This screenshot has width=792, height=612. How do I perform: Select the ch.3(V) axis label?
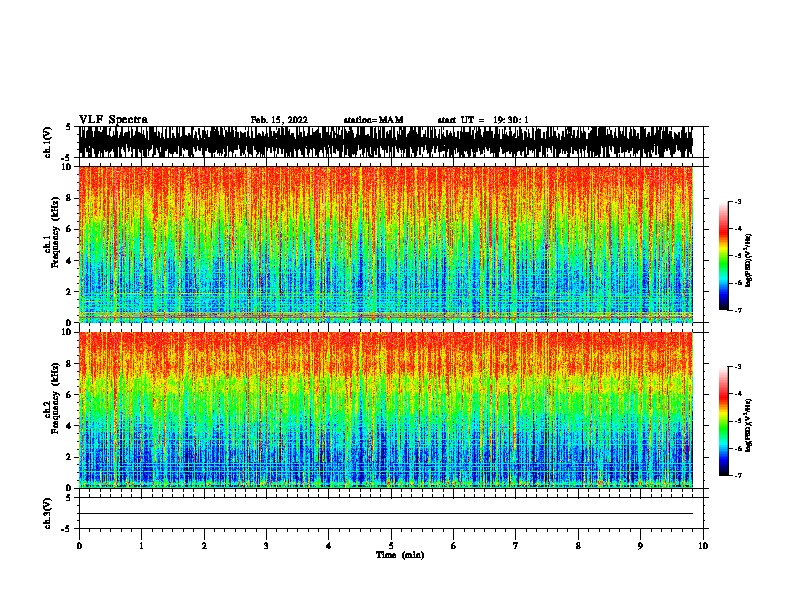pos(47,513)
